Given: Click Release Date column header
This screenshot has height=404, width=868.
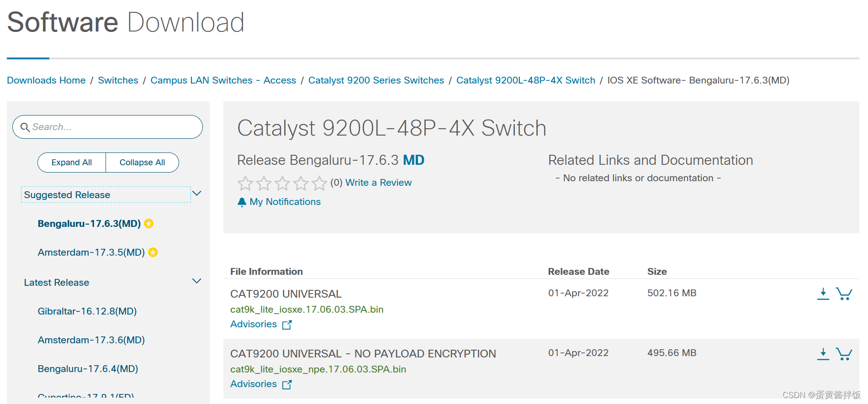Looking at the screenshot, I should click(x=578, y=272).
